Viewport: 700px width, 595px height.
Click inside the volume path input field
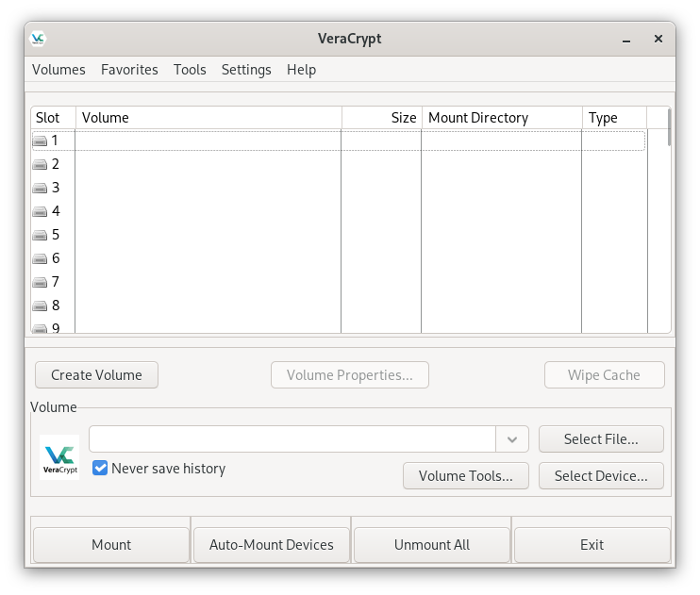point(292,439)
